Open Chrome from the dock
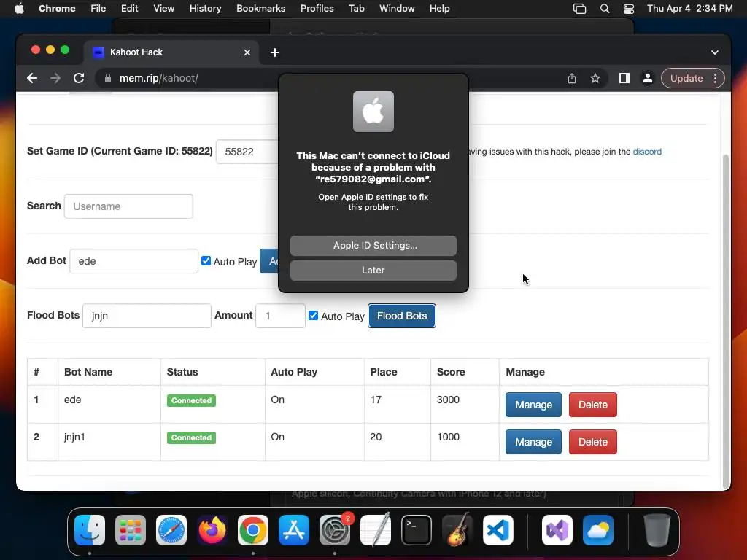The image size is (747, 560). coord(253,530)
